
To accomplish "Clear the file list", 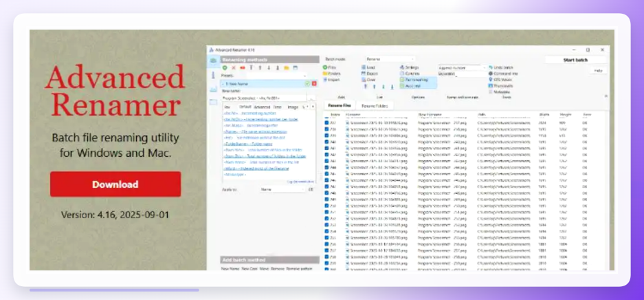I will point(368,80).
